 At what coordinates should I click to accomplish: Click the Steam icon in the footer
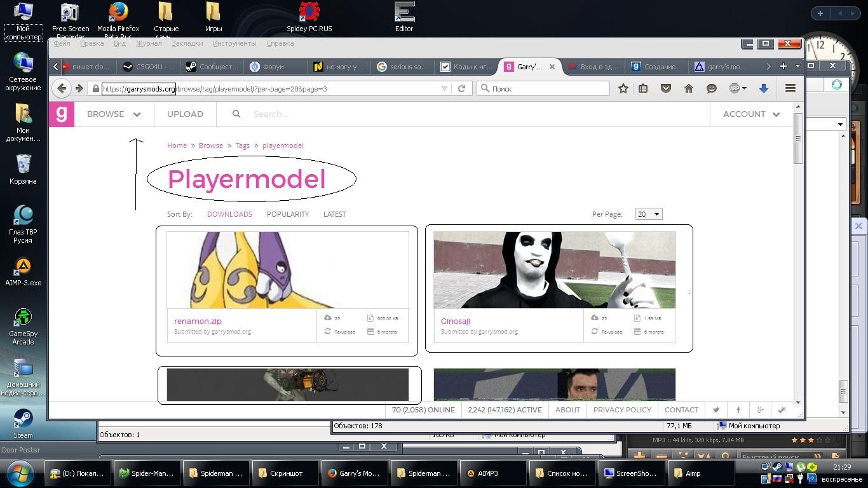tap(782, 410)
